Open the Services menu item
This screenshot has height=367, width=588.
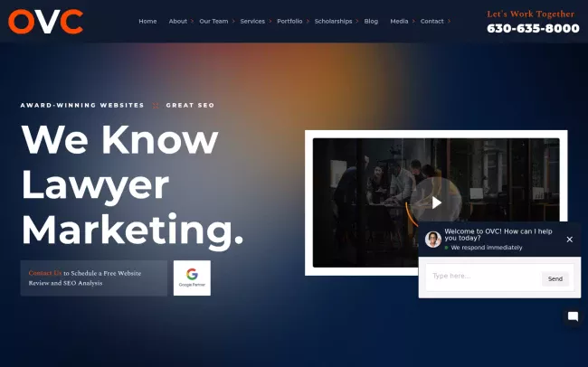pos(252,22)
